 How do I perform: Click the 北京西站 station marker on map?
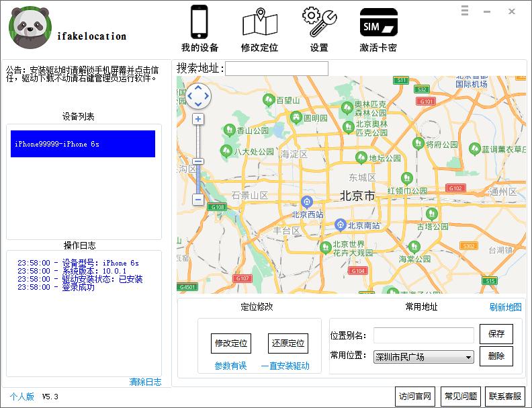307,202
